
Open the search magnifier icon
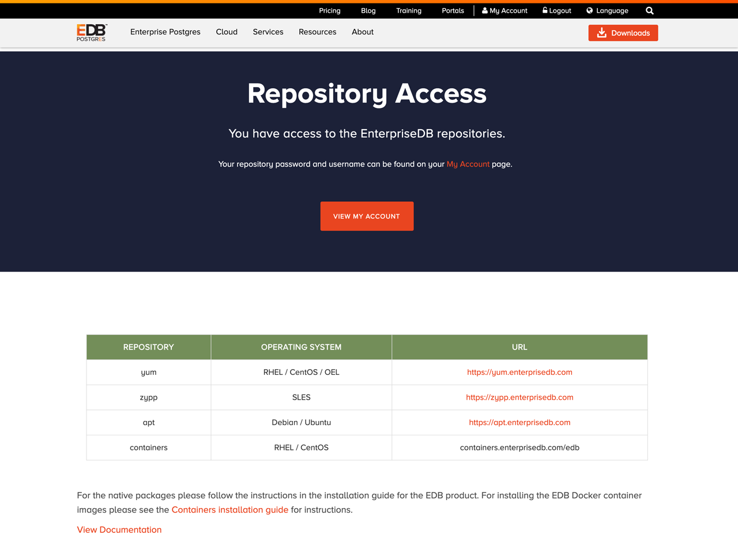tap(650, 10)
